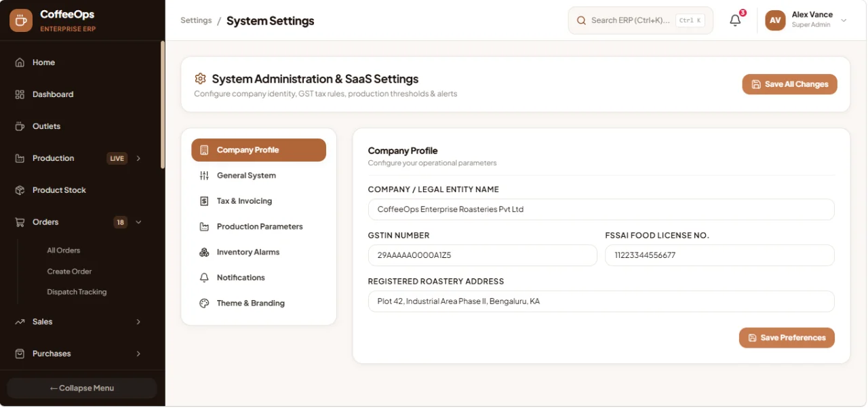Screen dimensions: 868x408
Task: Click the Tax & Invoicing receipt icon
Action: pos(204,201)
